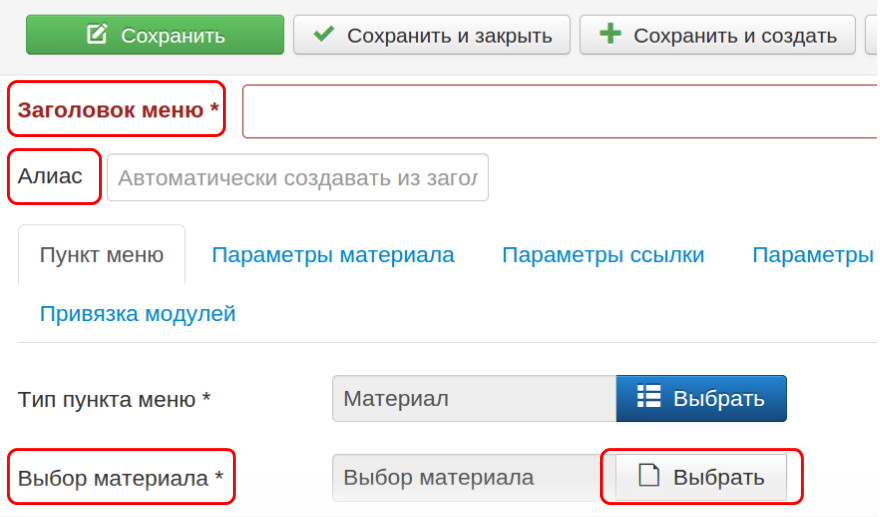Click the Алиас label
Viewport: 880px width, 517px height.
pos(51,177)
